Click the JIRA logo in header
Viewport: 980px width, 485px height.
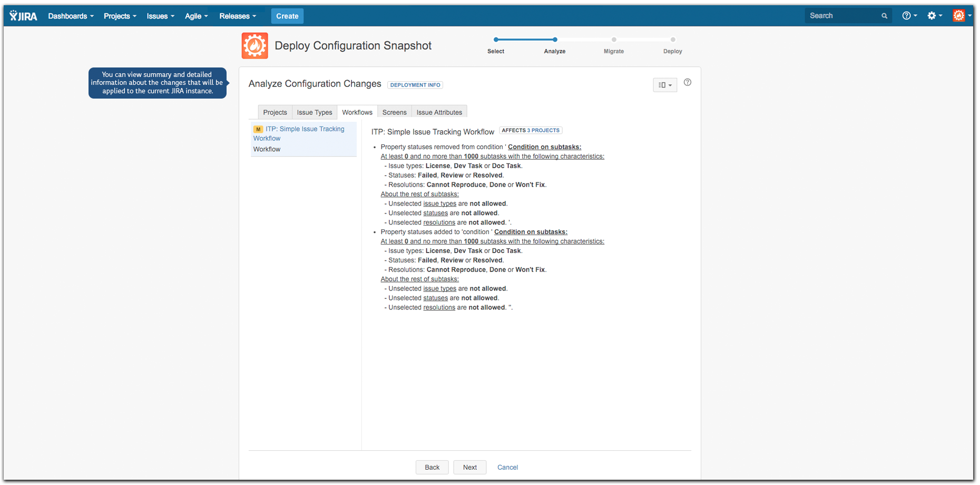pos(24,16)
